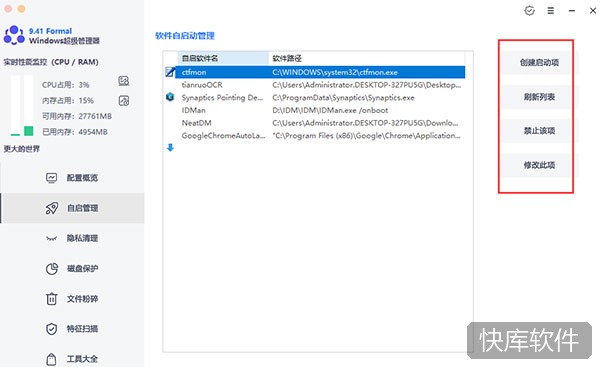Select the NeatDM startup entry
Image resolution: width=600 pixels, height=367 pixels.
(320, 123)
